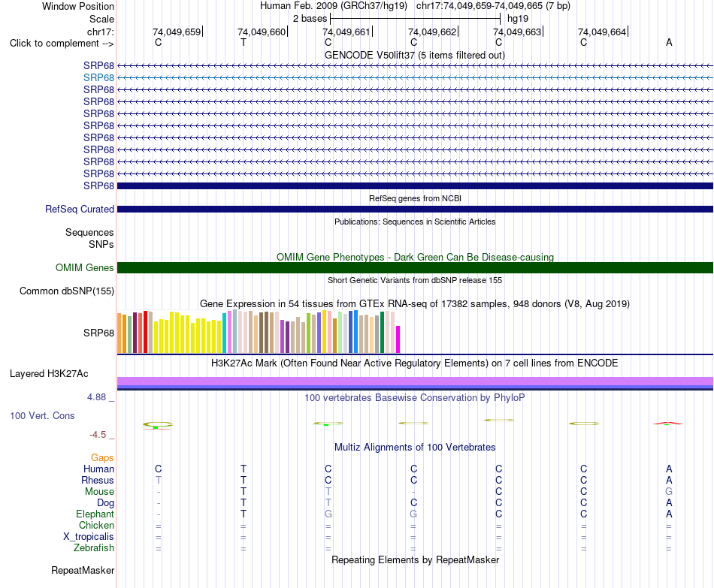714x588 pixels.
Task: Click the GTEx Gene Expression track title
Action: tap(415, 303)
